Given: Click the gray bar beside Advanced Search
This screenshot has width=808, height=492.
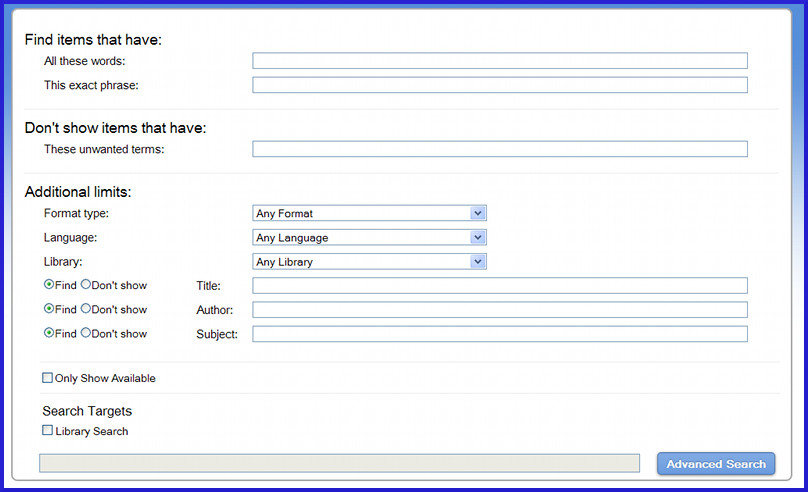Looking at the screenshot, I should [x=340, y=463].
